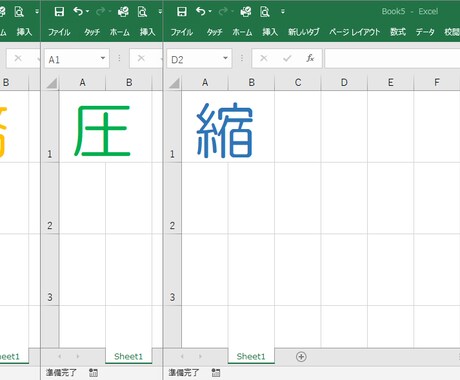The width and height of the screenshot is (460, 380).
Task: Click cancel X in middle window formula bar
Action: tap(141, 59)
